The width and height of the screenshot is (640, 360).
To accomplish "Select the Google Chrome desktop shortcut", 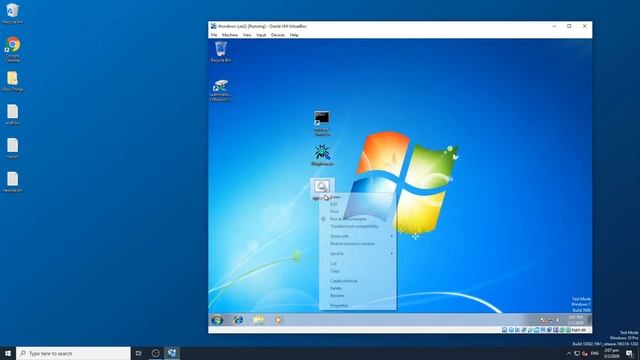I will point(13,49).
